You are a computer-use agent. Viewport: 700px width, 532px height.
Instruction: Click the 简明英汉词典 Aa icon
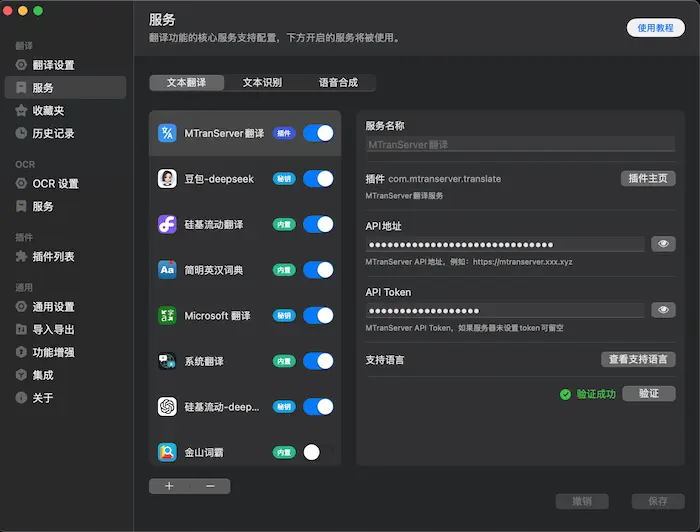(x=167, y=270)
